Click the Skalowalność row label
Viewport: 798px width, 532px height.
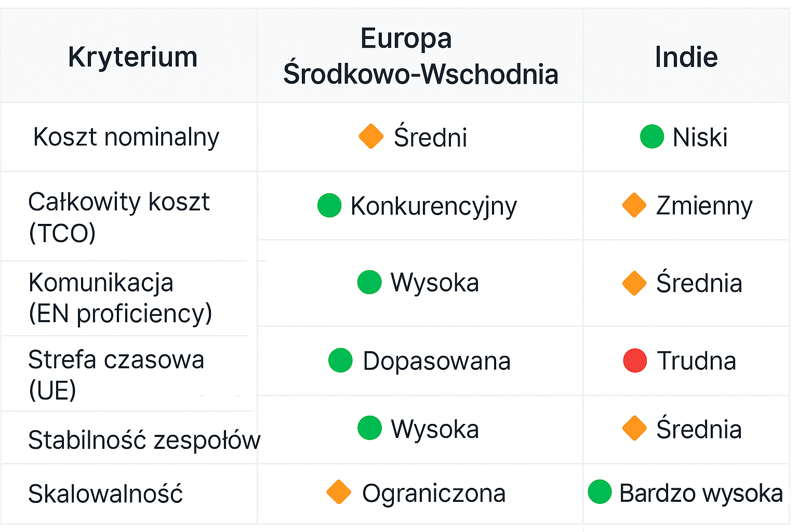[x=105, y=494]
